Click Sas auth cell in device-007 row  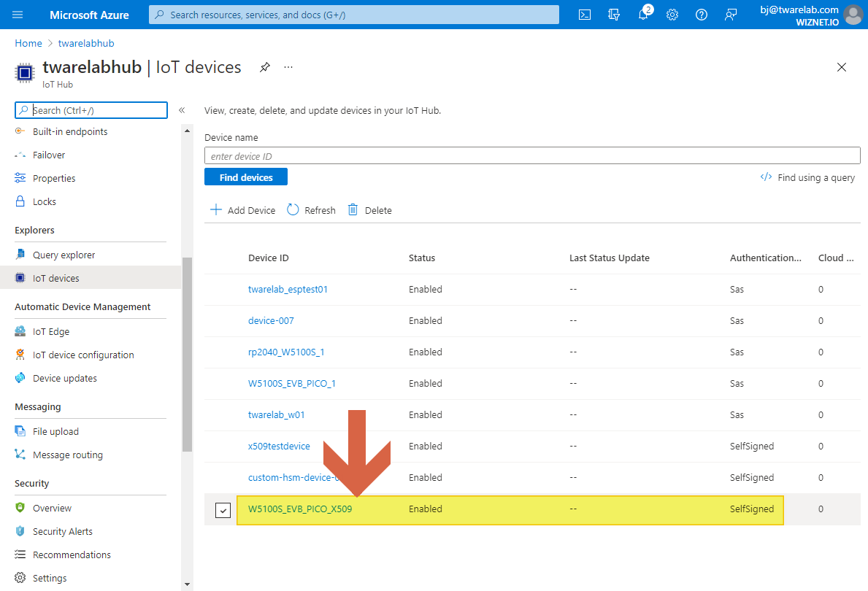(737, 321)
